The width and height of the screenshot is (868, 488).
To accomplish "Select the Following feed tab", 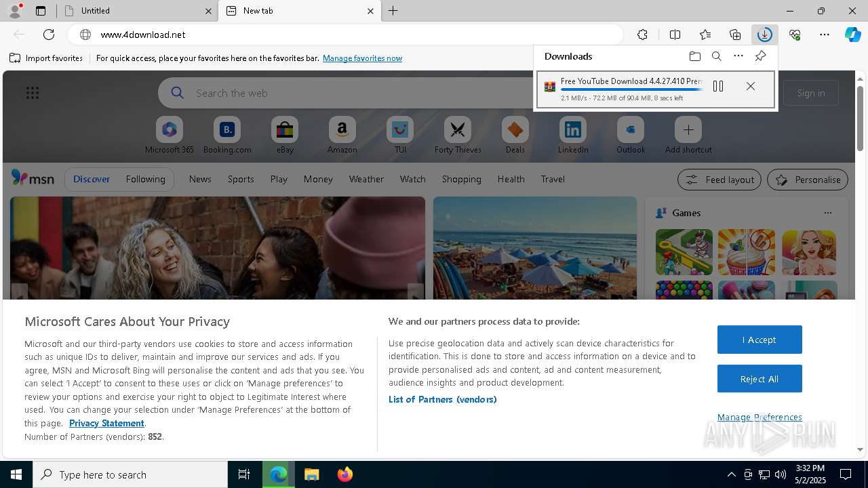I will 145,179.
